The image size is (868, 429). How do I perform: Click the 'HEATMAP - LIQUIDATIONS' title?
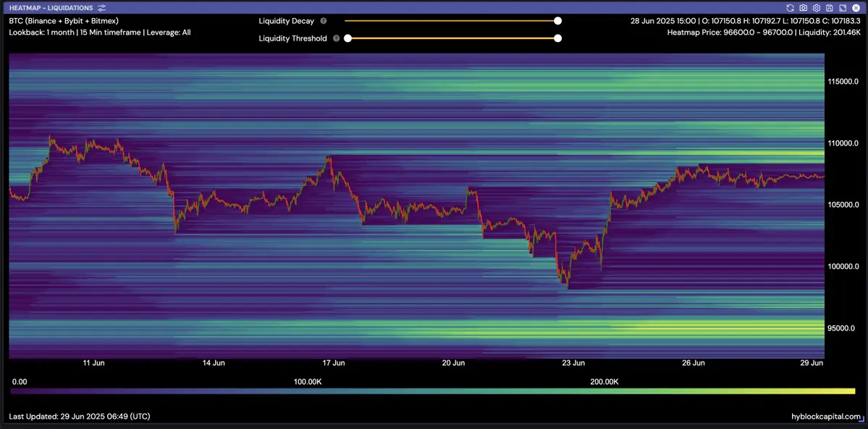tap(51, 8)
